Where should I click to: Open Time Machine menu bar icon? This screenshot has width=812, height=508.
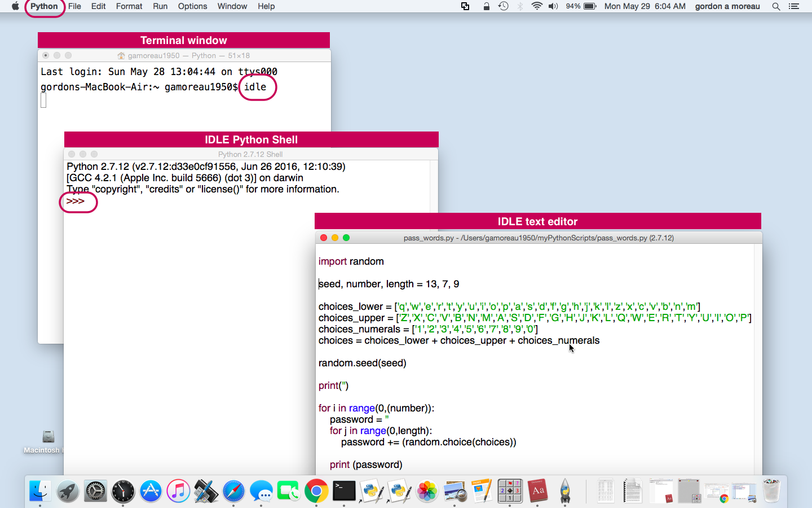[x=504, y=6]
